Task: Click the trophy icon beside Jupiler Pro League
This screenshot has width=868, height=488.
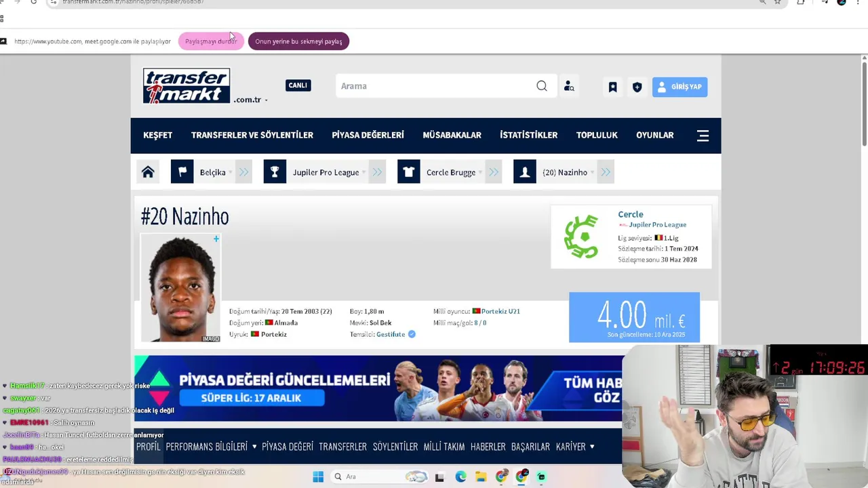Action: pyautogui.click(x=275, y=172)
